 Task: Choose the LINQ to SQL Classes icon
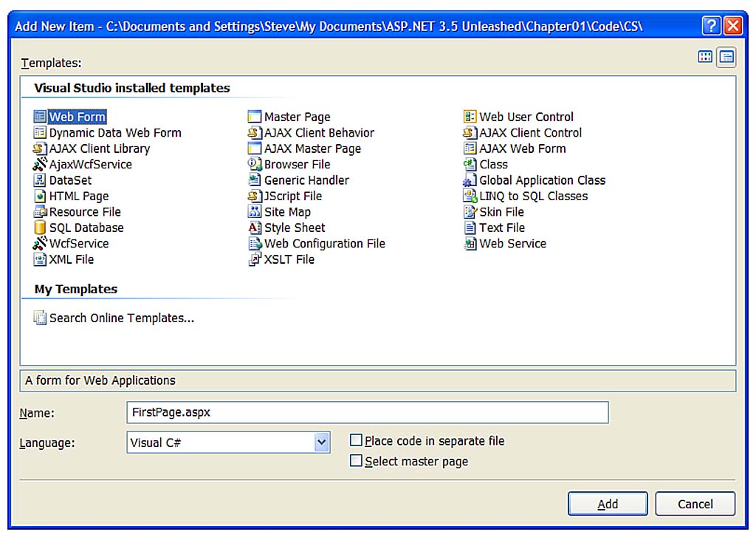[470, 196]
